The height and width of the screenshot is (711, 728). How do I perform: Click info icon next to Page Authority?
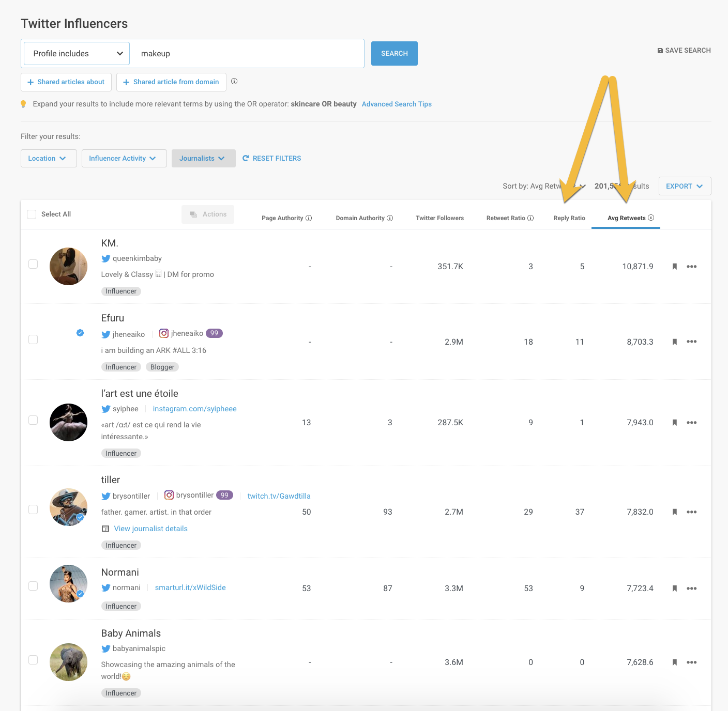[309, 218]
